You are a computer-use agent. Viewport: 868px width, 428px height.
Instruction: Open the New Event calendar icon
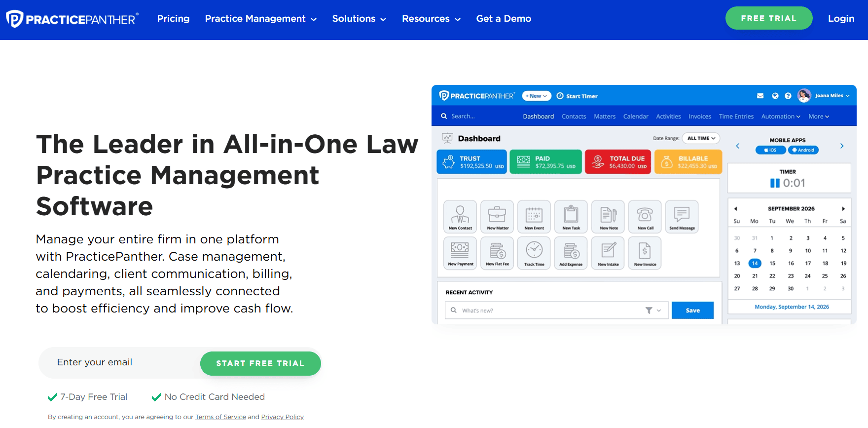click(x=534, y=216)
